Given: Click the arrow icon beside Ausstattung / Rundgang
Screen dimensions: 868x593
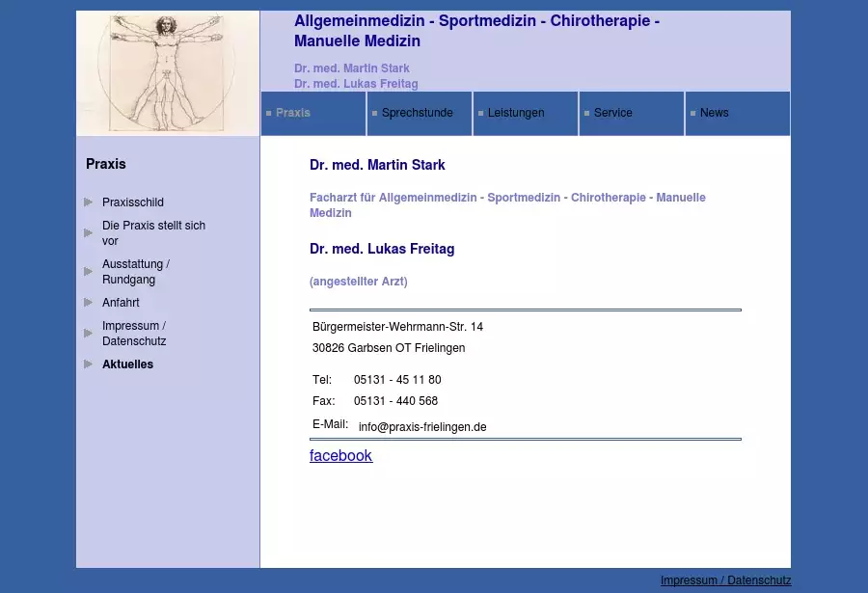Looking at the screenshot, I should tap(89, 272).
